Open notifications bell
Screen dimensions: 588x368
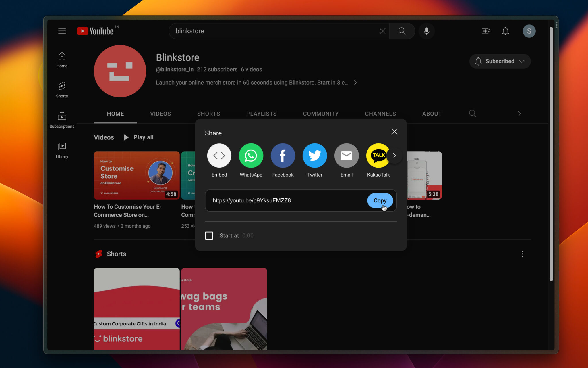(x=505, y=31)
